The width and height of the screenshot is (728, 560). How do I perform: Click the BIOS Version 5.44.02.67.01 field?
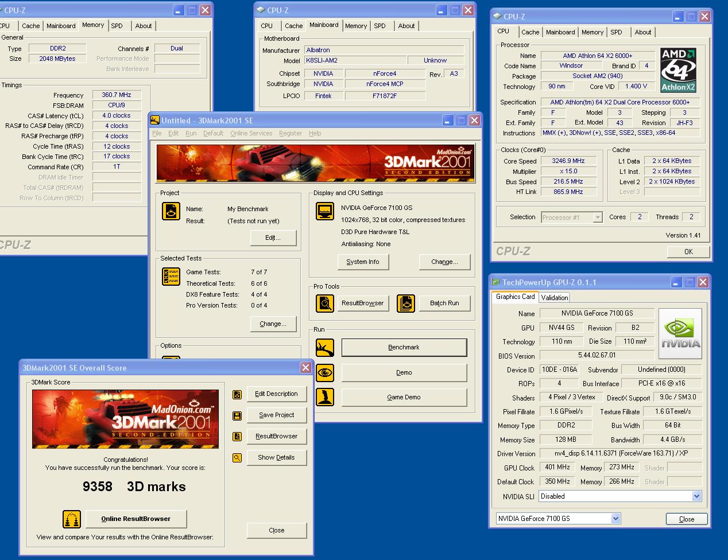597,356
